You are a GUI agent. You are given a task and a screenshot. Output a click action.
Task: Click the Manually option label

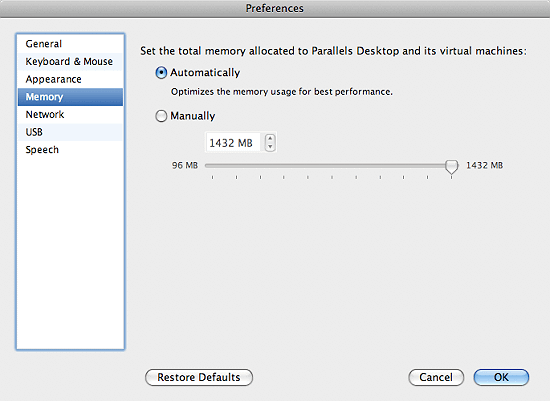point(193,116)
